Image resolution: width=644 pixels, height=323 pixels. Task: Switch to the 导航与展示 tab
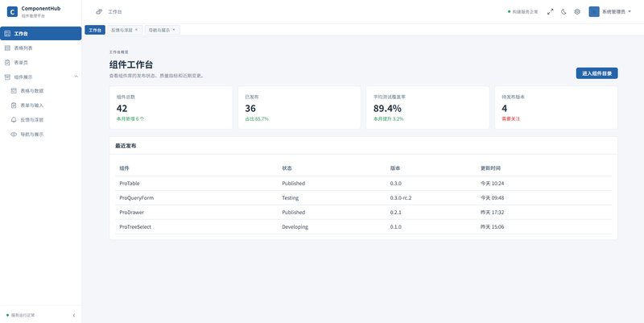coord(159,30)
